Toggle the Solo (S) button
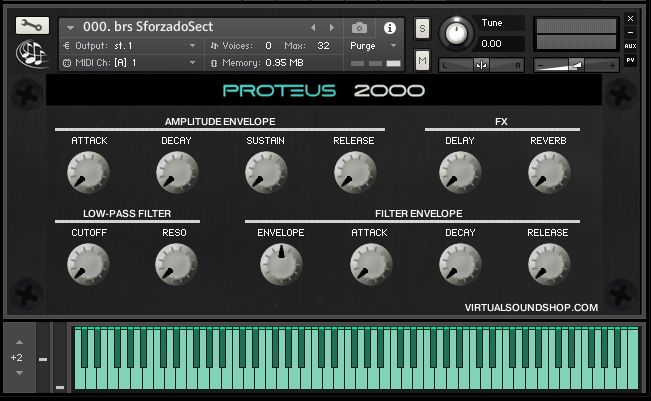The height and width of the screenshot is (401, 651). [422, 27]
